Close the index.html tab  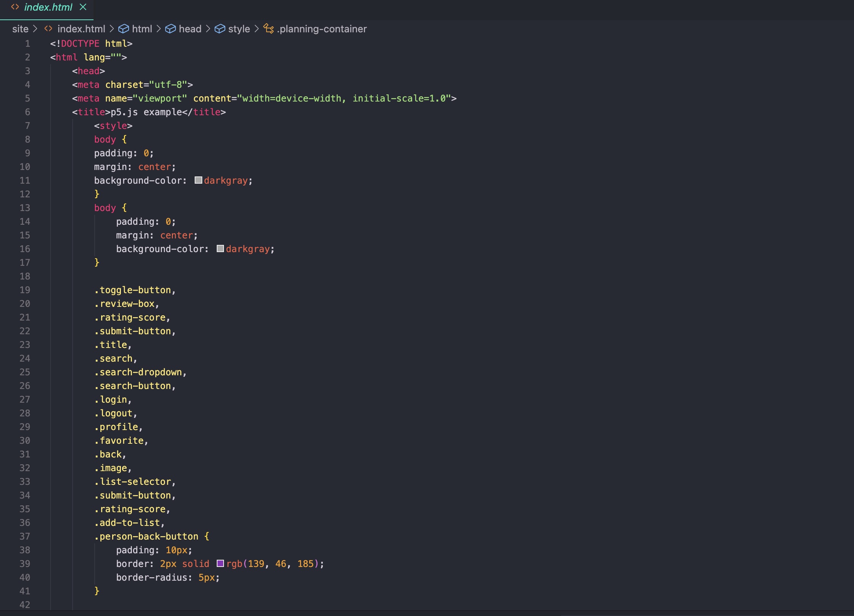click(83, 6)
